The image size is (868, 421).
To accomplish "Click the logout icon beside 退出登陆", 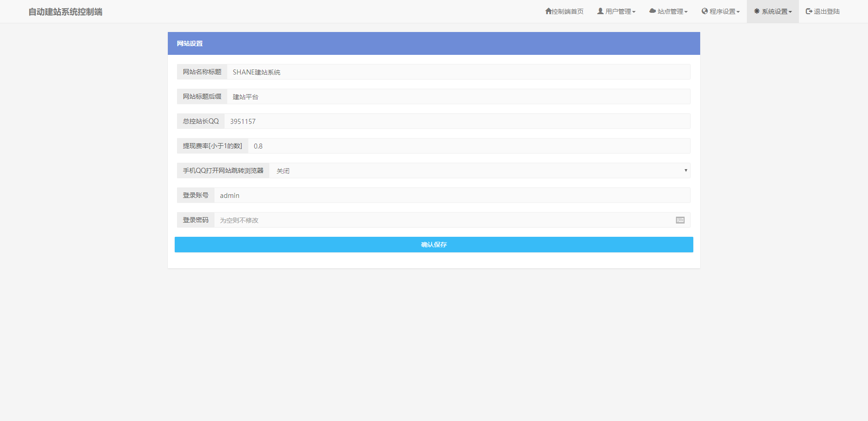I will [x=809, y=11].
